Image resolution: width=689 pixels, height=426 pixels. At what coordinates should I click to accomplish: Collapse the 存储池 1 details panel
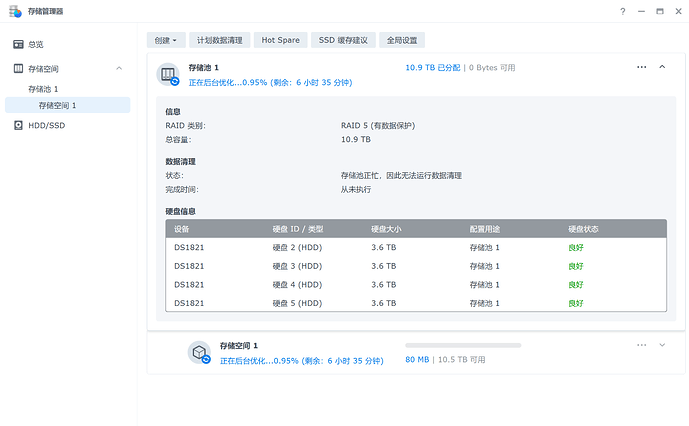(662, 67)
